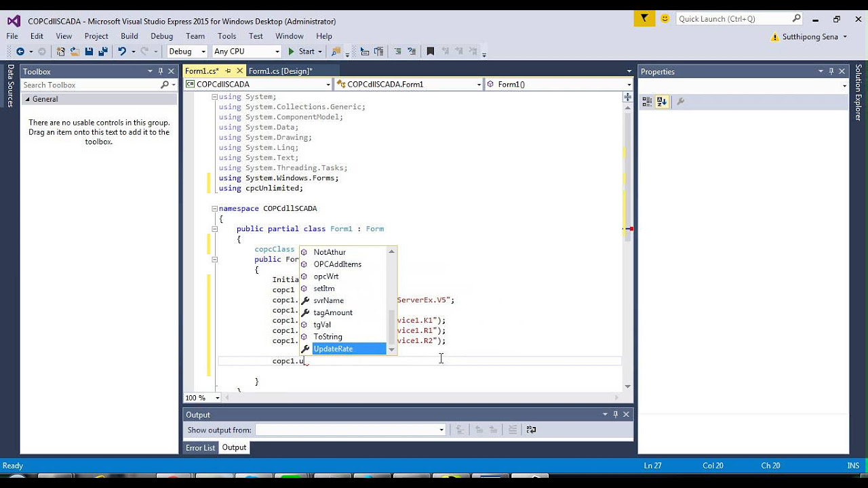This screenshot has width=868, height=488.
Task: Close the Form1.cs tab
Action: click(x=239, y=70)
